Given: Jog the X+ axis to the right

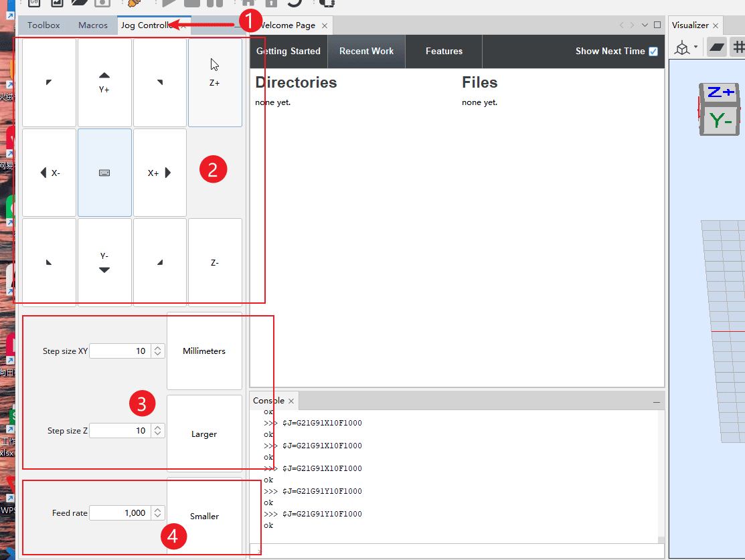Looking at the screenshot, I should pos(159,173).
